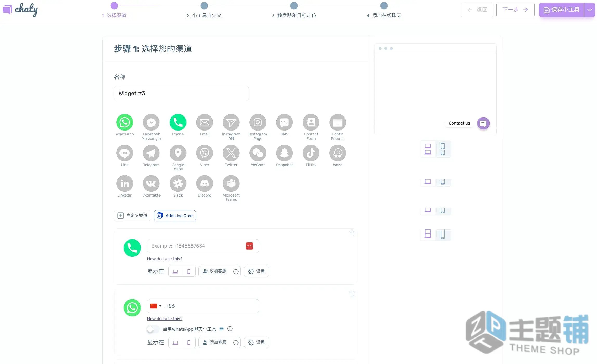Toggle desktop display for WhatsApp channel
The image size is (597, 364).
(x=175, y=342)
